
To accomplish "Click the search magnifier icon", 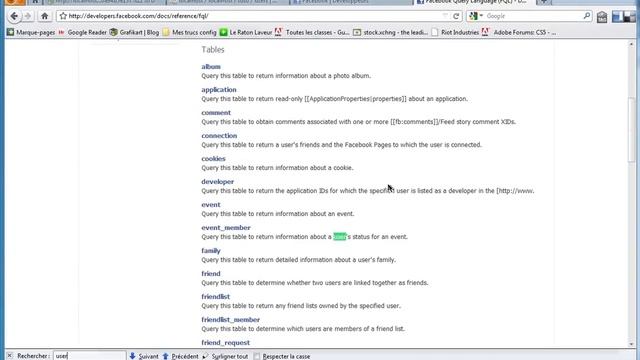I will coord(587,16).
